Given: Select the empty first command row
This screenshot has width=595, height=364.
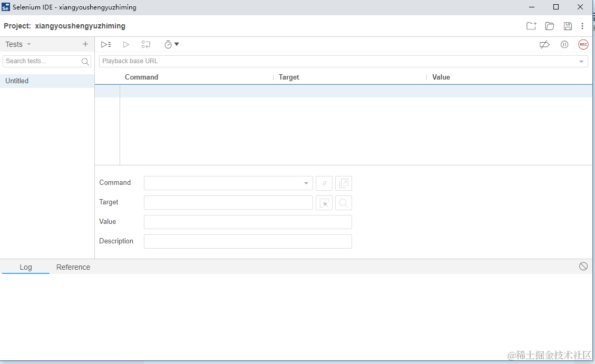Looking at the screenshot, I should 344,91.
